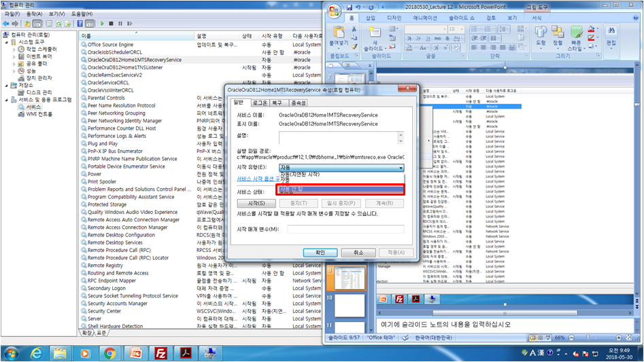Viewport: 644px width, 362px height.
Task: Click the copy icon under the scissors
Action: pyautogui.click(x=354, y=38)
